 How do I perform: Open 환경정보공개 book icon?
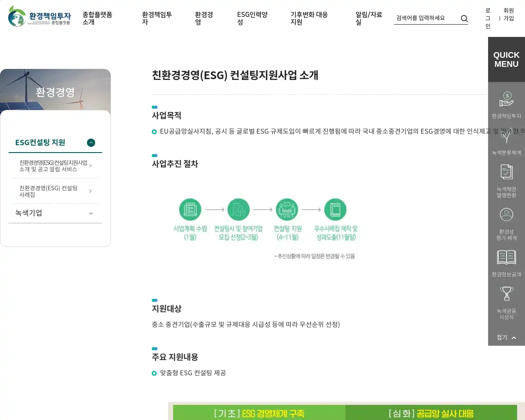(506, 258)
